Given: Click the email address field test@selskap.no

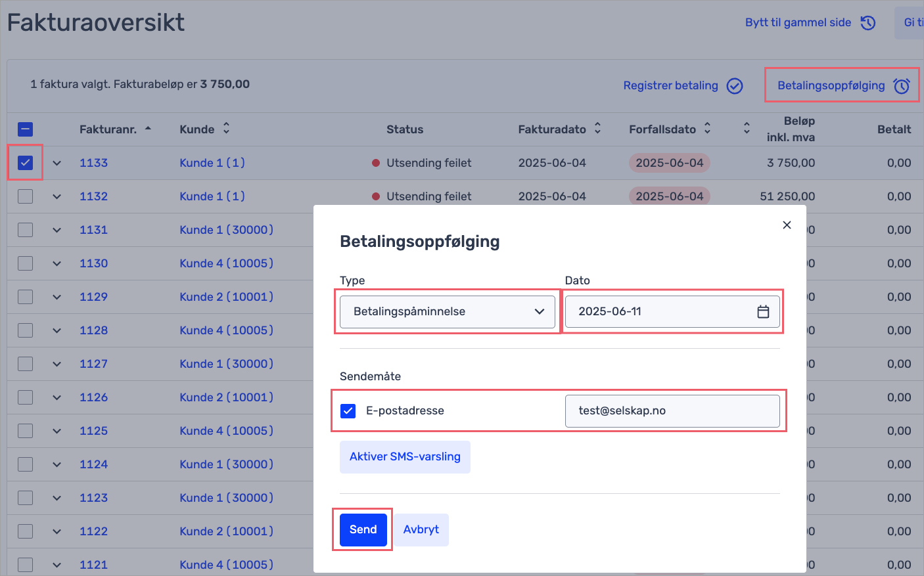Looking at the screenshot, I should pos(672,411).
